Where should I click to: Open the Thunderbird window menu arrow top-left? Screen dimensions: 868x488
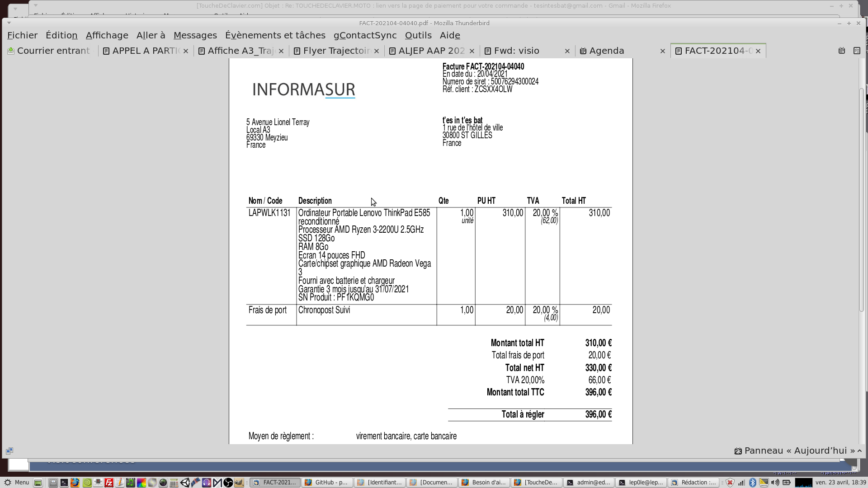[x=9, y=23]
